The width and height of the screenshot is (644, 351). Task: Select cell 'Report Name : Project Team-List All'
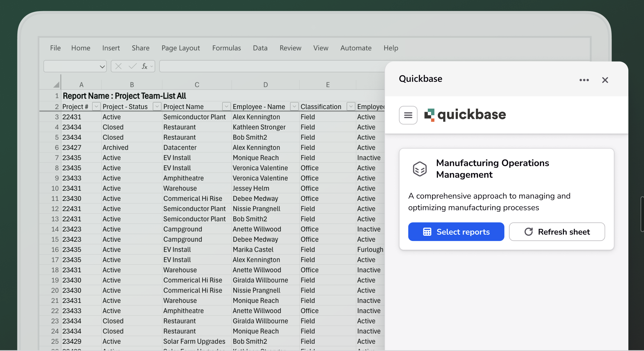click(x=124, y=96)
